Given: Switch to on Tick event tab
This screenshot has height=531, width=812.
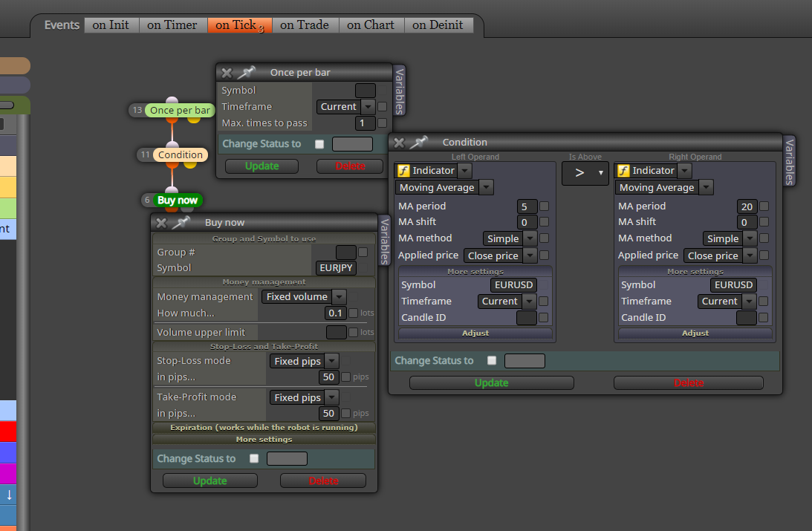Looking at the screenshot, I should click(x=240, y=25).
